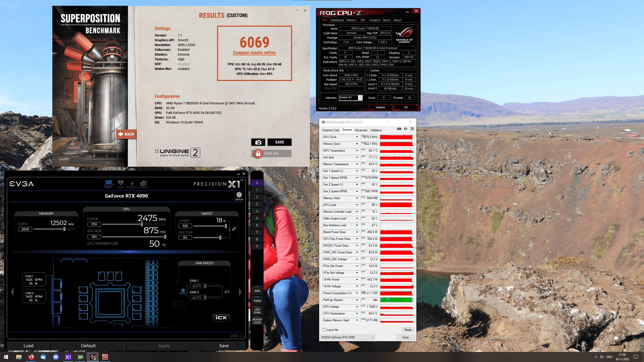Click GPU-Z screenshot camera icon
This screenshot has height=362, width=644.
pyautogui.click(x=399, y=129)
